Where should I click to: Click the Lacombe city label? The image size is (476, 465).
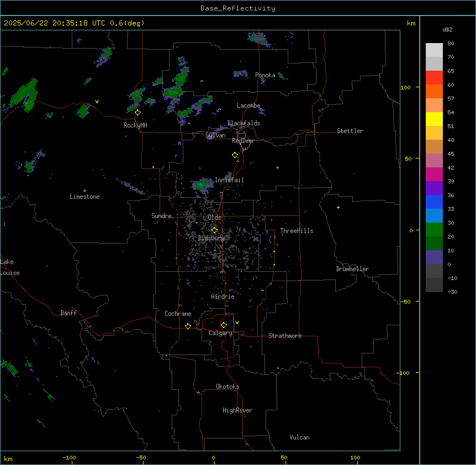248,105
